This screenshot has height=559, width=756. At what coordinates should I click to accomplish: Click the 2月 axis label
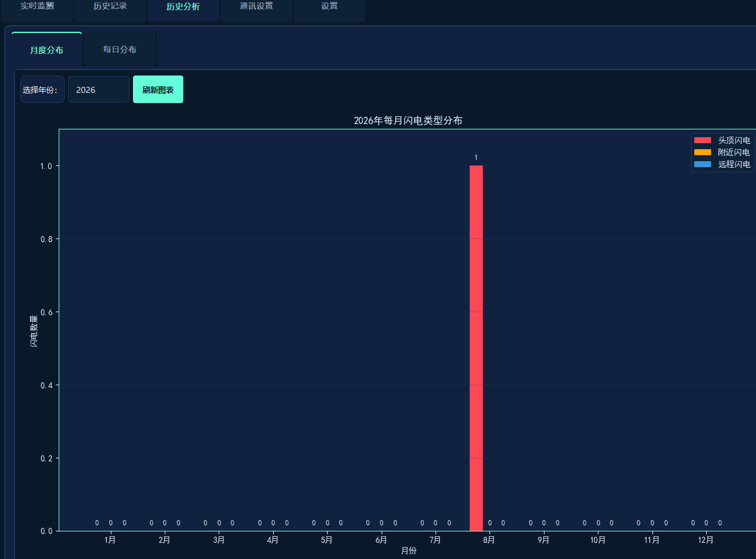(x=164, y=540)
